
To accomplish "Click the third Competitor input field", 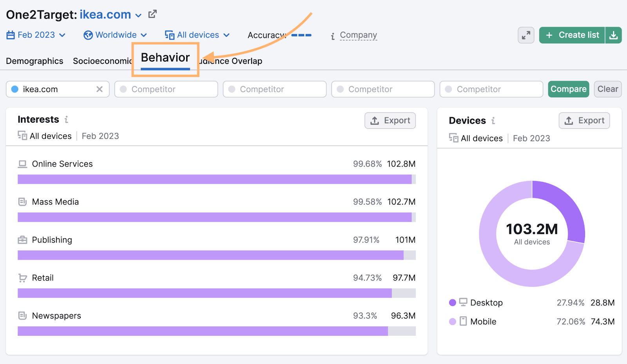I will (x=383, y=89).
